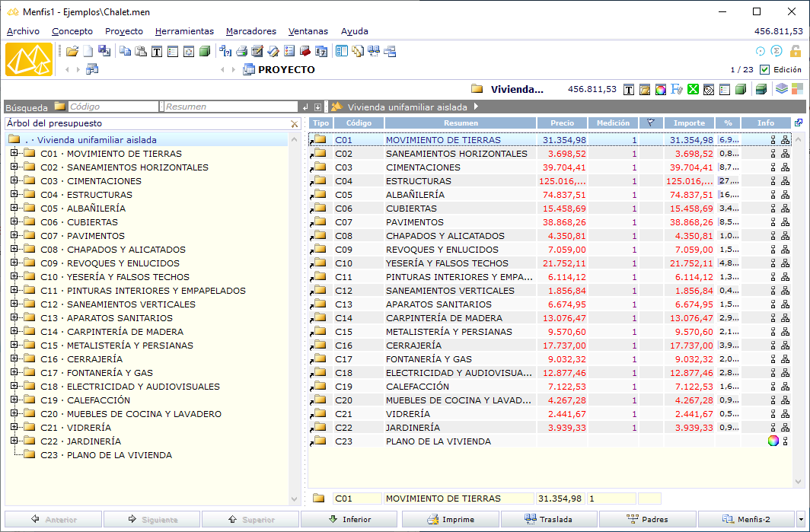Expand C07 PAVIMENTOS tree node
The width and height of the screenshot is (810, 532).
(x=14, y=235)
